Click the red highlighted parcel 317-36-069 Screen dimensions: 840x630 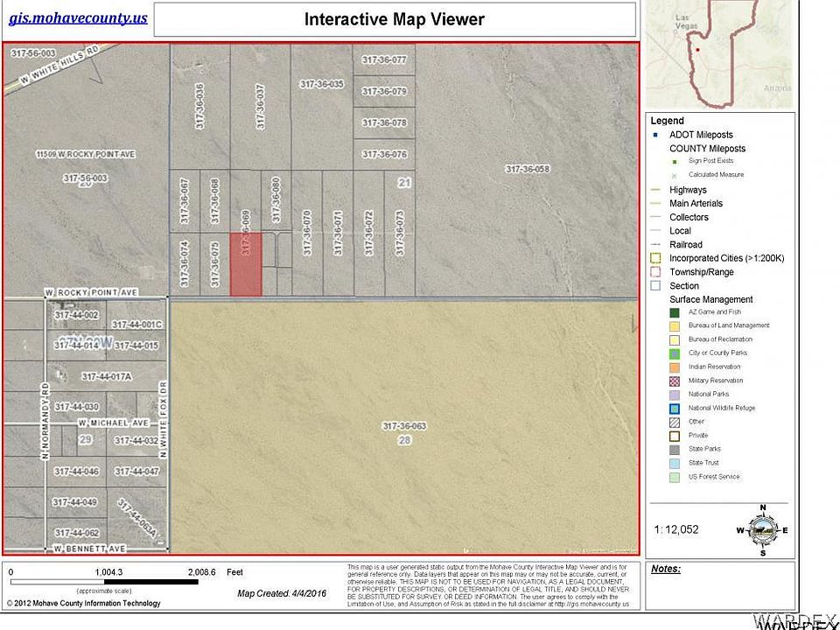[246, 264]
